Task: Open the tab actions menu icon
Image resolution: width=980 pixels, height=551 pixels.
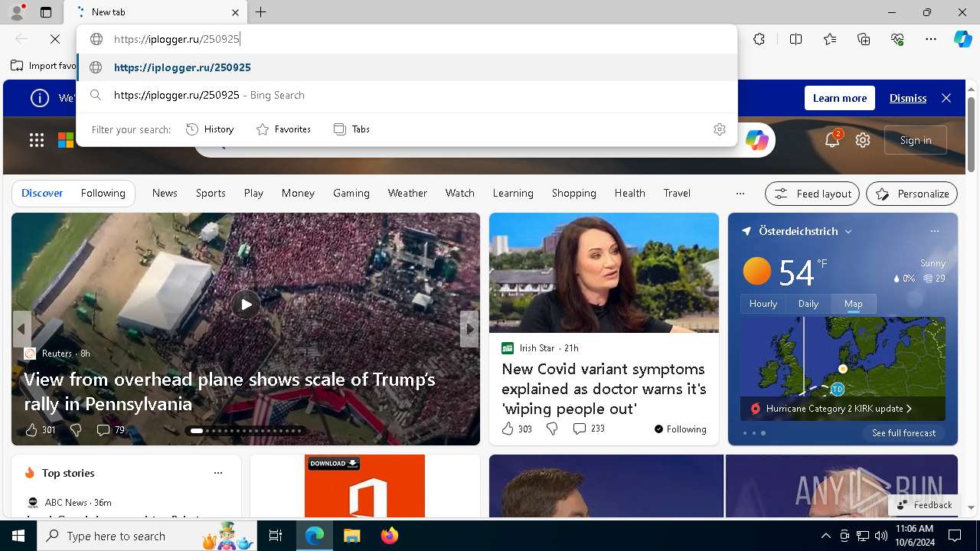Action: (46, 12)
